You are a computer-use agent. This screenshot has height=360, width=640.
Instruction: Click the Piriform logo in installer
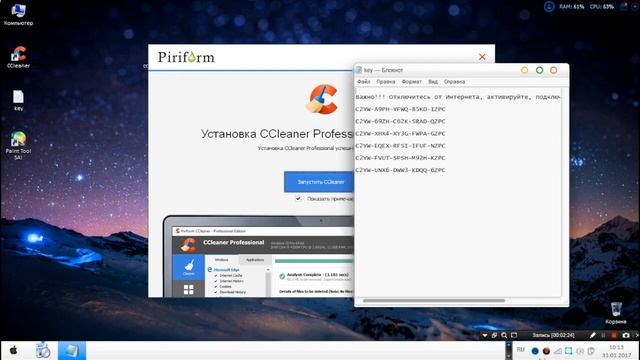tap(186, 57)
